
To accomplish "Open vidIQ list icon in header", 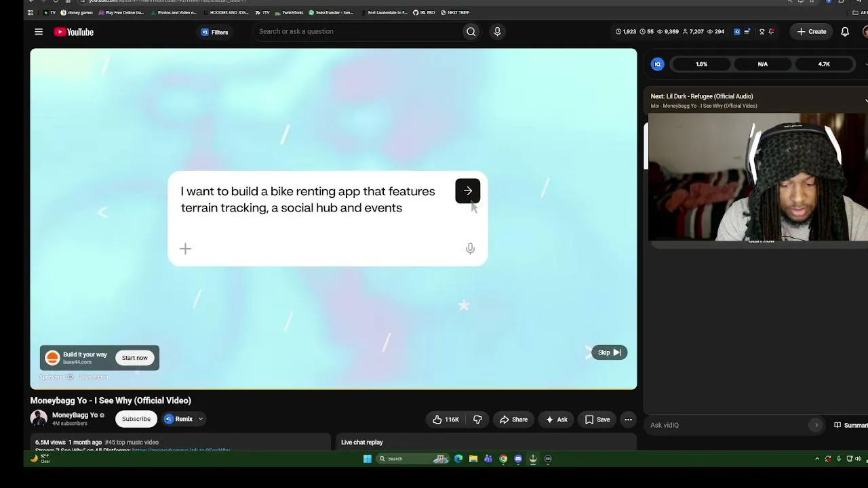I will [747, 32].
